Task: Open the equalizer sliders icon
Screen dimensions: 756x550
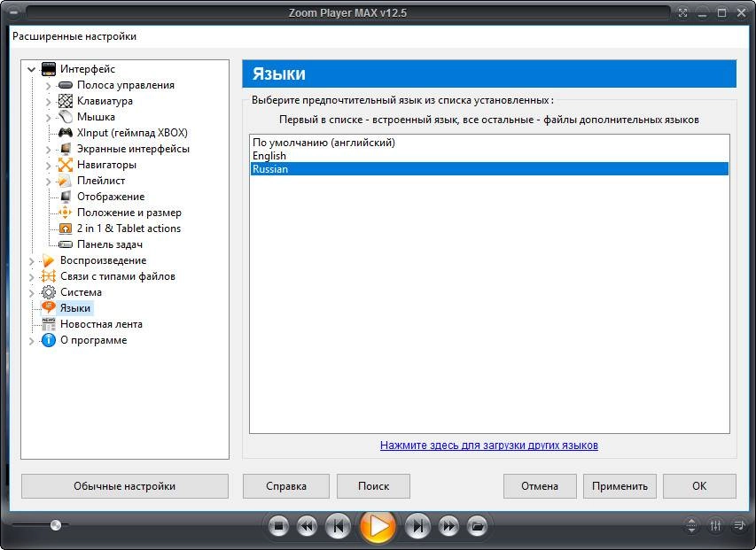Action: click(715, 526)
